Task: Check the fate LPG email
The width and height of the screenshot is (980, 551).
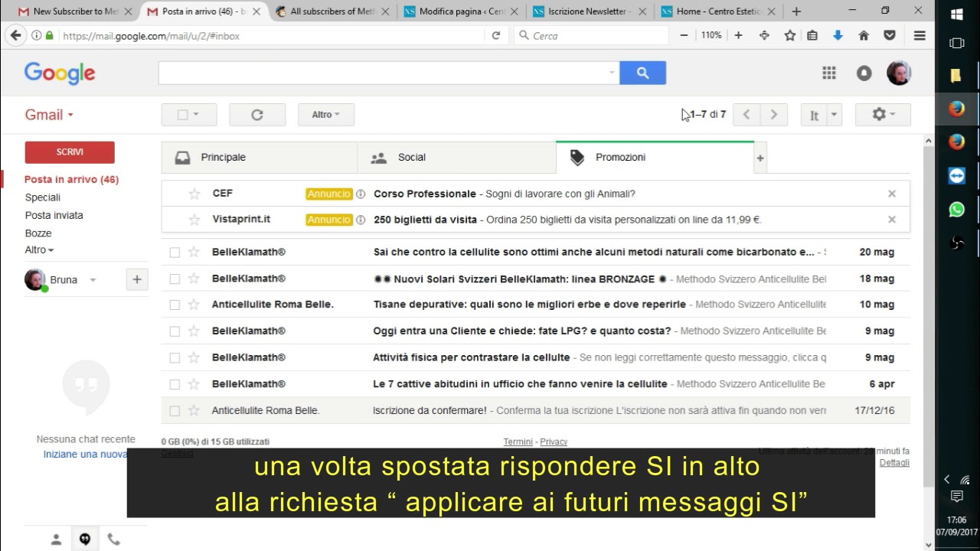Action: coord(175,331)
